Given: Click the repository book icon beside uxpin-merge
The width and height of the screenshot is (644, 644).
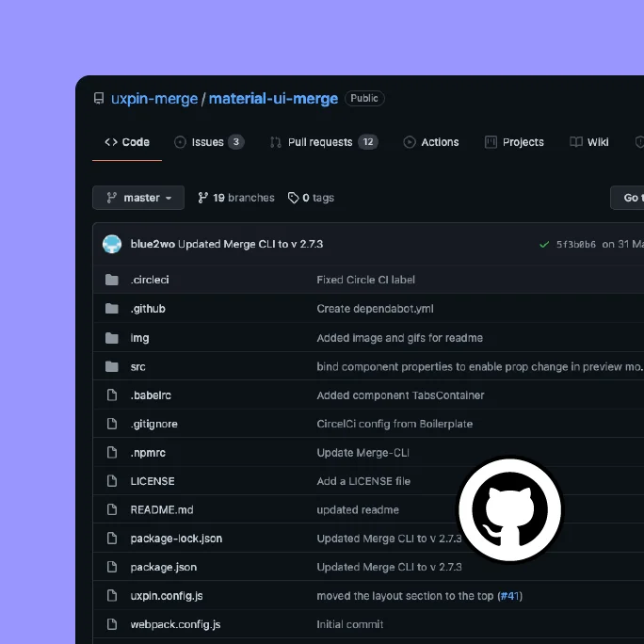Looking at the screenshot, I should (x=99, y=99).
